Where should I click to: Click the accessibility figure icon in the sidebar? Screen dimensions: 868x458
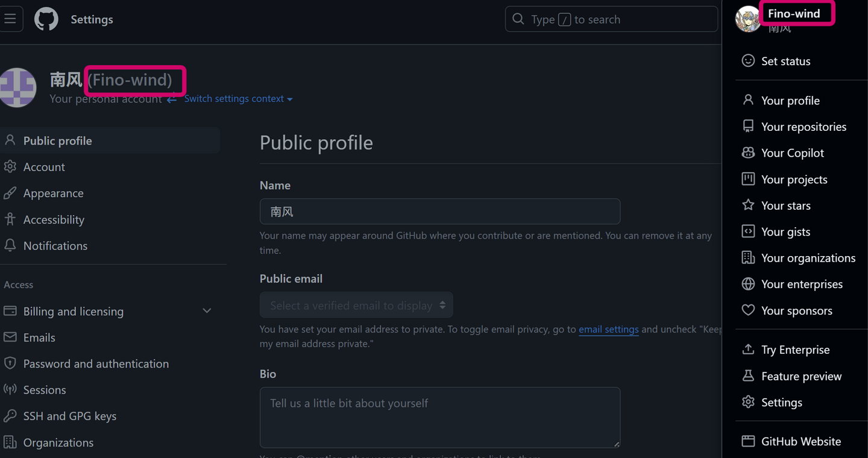coord(10,219)
